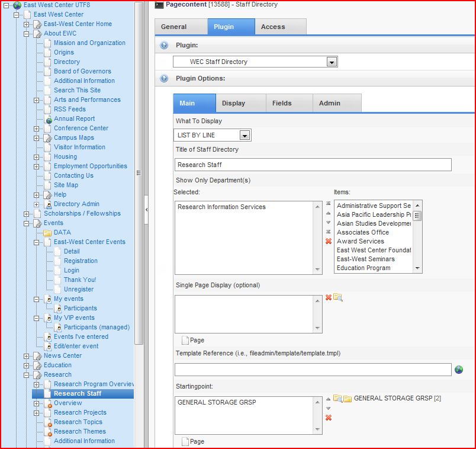Open help icon next to Plugin Options heading
The height and width of the screenshot is (449, 476).
click(x=164, y=78)
